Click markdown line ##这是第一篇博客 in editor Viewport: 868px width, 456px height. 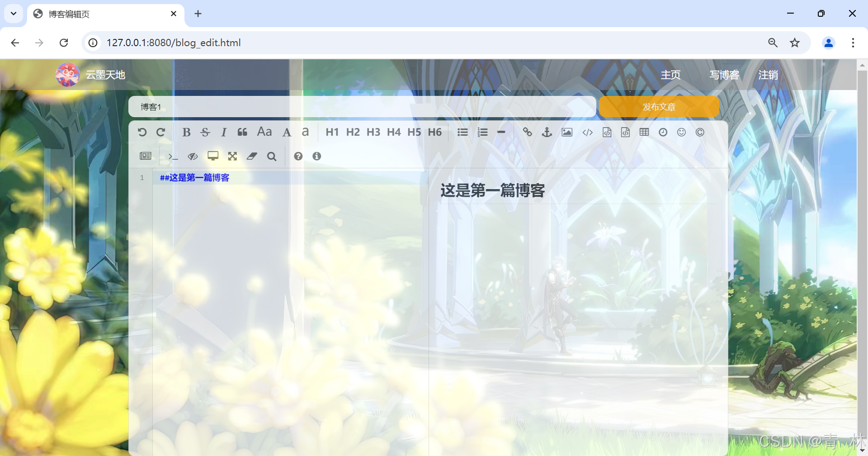(x=194, y=178)
